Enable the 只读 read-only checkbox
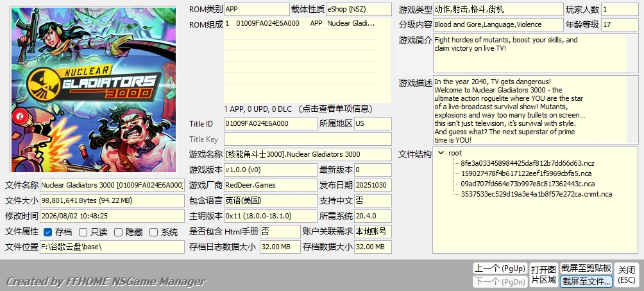This screenshot has height=291, width=644. pos(83,232)
